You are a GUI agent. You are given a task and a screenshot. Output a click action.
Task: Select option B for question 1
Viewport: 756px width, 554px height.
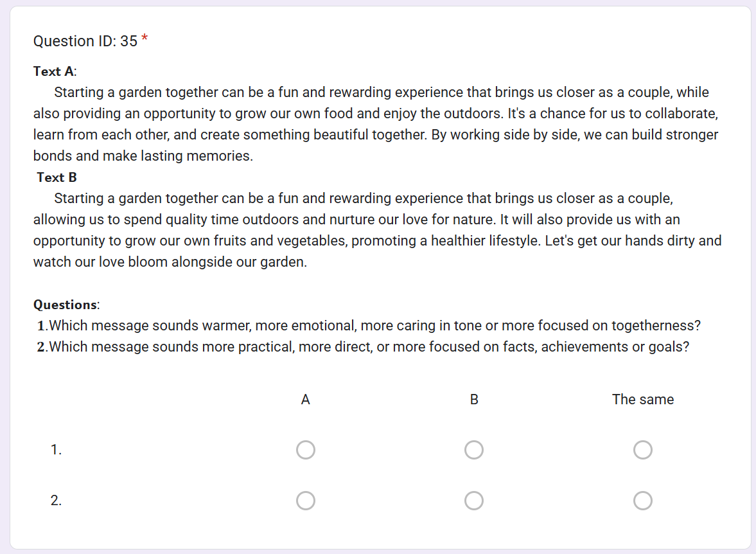pyautogui.click(x=474, y=450)
